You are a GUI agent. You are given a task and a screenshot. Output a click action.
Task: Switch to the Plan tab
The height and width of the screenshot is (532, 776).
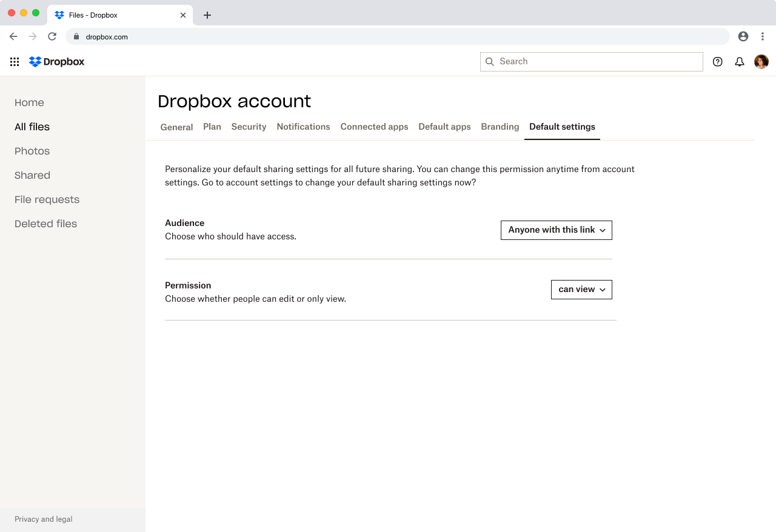pos(212,127)
